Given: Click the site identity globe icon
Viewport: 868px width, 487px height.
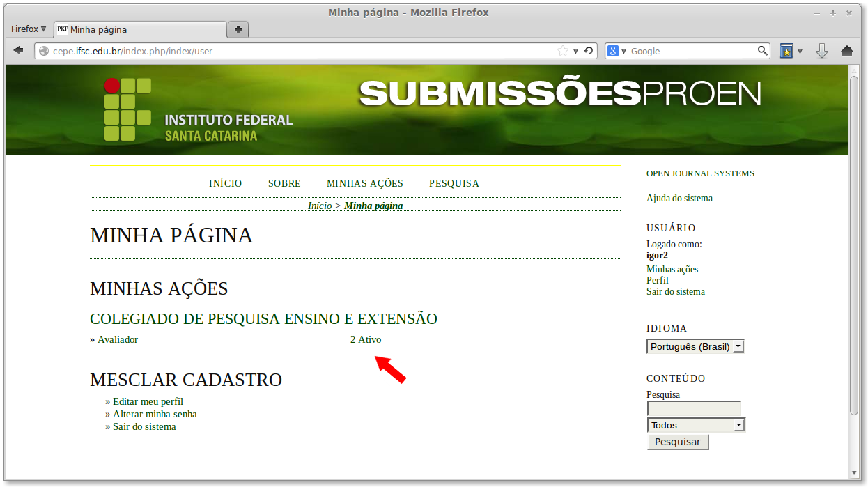Looking at the screenshot, I should coord(43,50).
